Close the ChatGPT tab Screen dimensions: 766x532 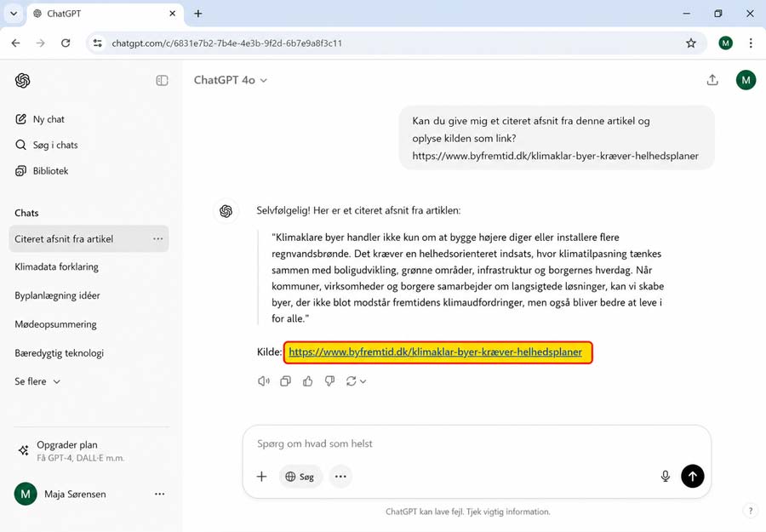(x=173, y=14)
